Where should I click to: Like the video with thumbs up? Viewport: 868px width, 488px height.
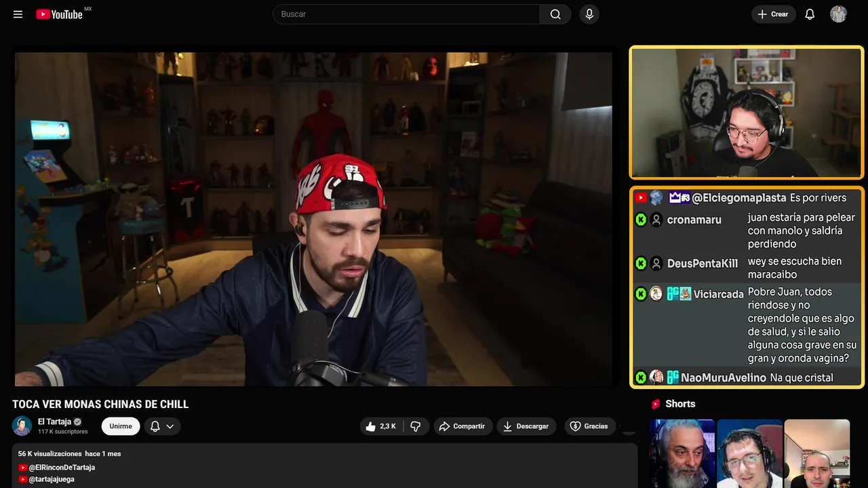pyautogui.click(x=380, y=426)
